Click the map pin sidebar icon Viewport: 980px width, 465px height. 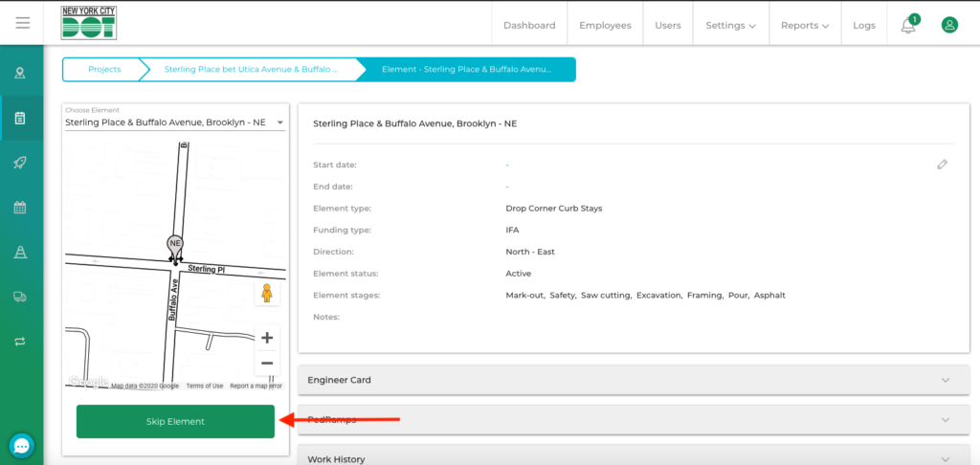[x=20, y=74]
